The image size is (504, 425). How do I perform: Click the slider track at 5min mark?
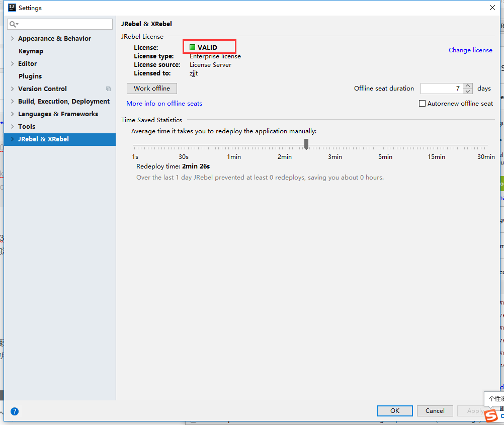coord(385,146)
